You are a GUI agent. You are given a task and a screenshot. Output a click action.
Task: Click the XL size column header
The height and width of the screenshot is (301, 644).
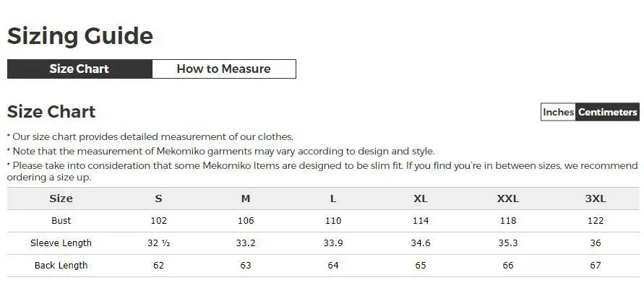click(421, 199)
